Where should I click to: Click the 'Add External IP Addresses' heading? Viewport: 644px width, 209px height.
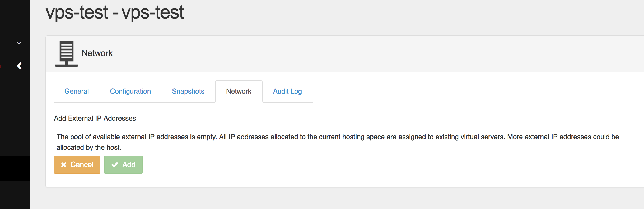point(95,118)
